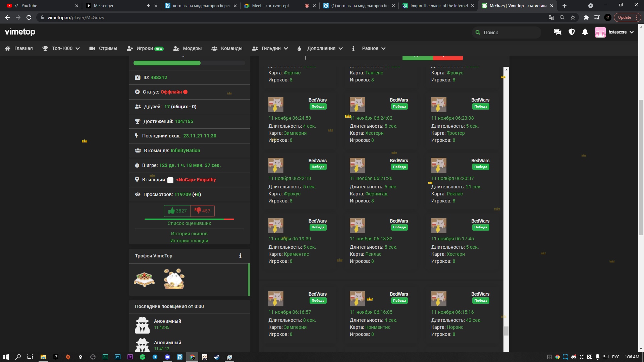Image resolution: width=644 pixels, height=362 pixels.
Task: Open История скинов link
Action: 189,234
